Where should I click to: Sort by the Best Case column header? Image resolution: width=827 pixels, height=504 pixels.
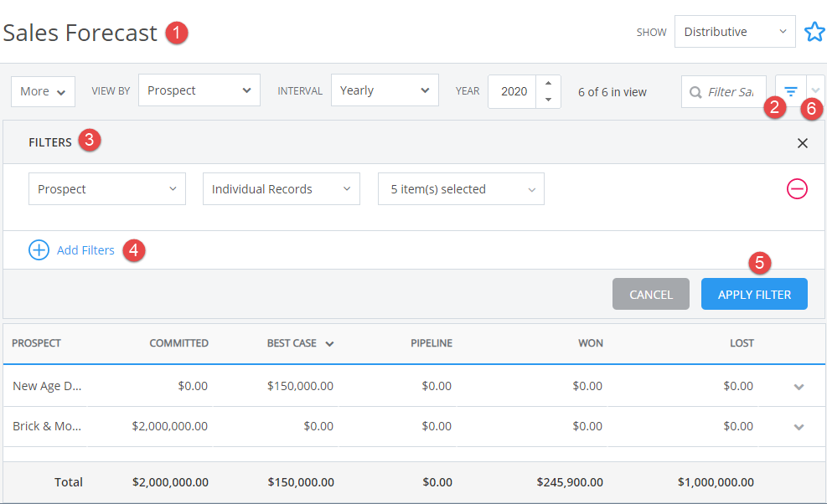click(x=292, y=343)
